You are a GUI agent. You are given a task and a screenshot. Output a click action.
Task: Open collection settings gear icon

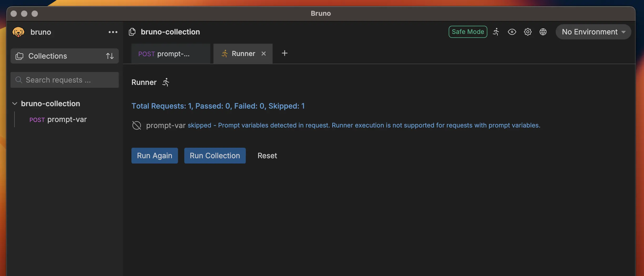pyautogui.click(x=528, y=32)
